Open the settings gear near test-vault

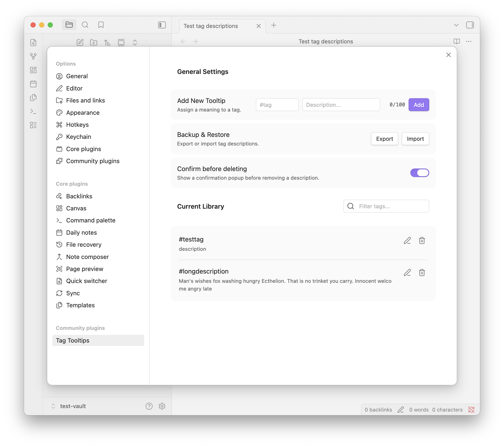(x=162, y=406)
